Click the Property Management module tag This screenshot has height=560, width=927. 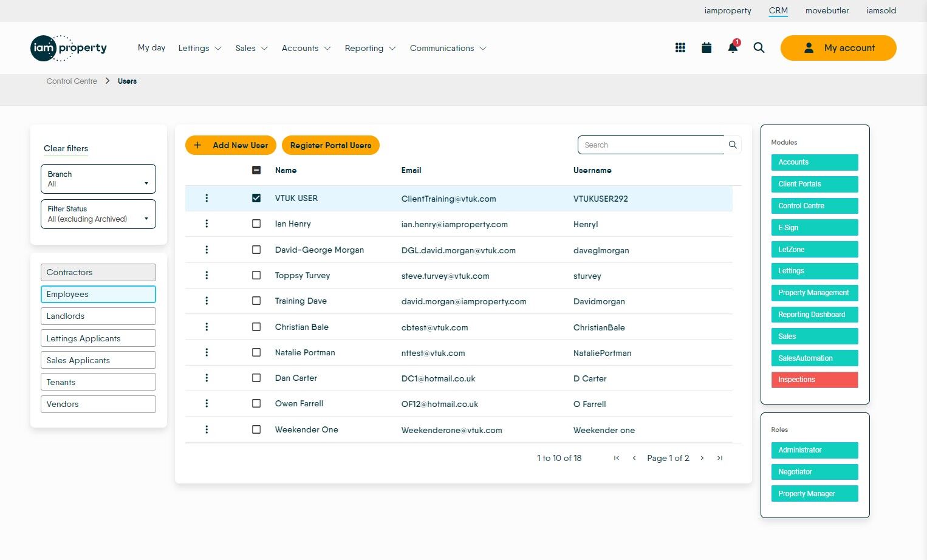point(815,293)
